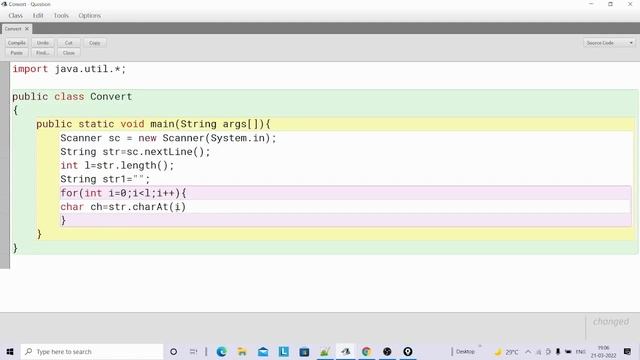
Task: Click the Copy toolbar button
Action: tap(95, 43)
